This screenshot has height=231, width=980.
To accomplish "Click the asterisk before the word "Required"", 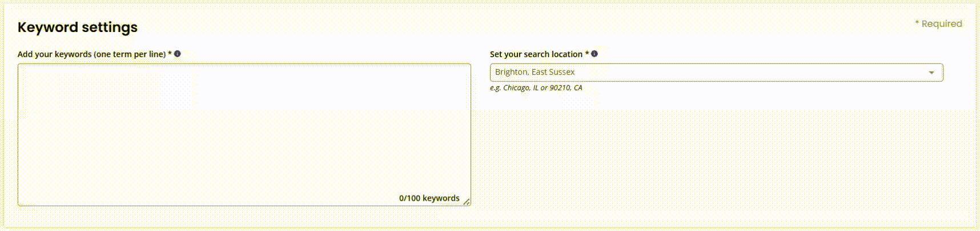I will tap(917, 23).
